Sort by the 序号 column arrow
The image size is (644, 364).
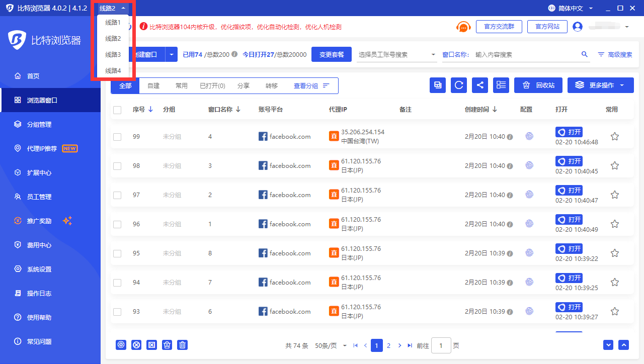(x=150, y=109)
